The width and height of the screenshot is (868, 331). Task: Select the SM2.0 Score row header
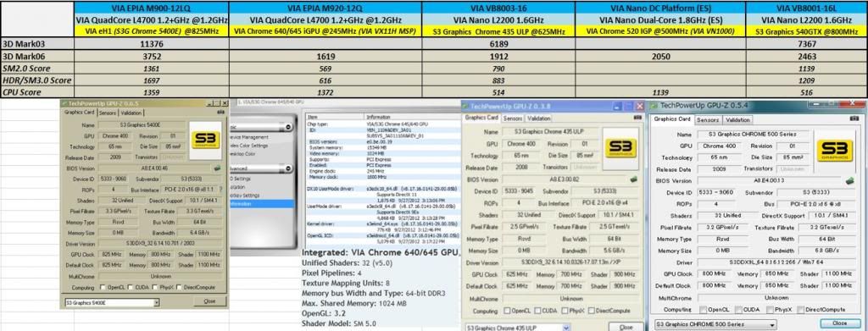[x=37, y=68]
